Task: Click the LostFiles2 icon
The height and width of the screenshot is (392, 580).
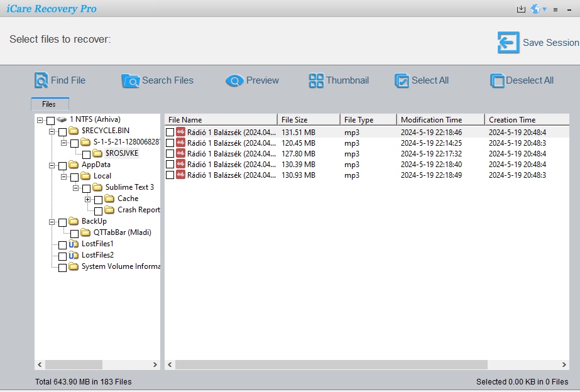Action: (74, 255)
